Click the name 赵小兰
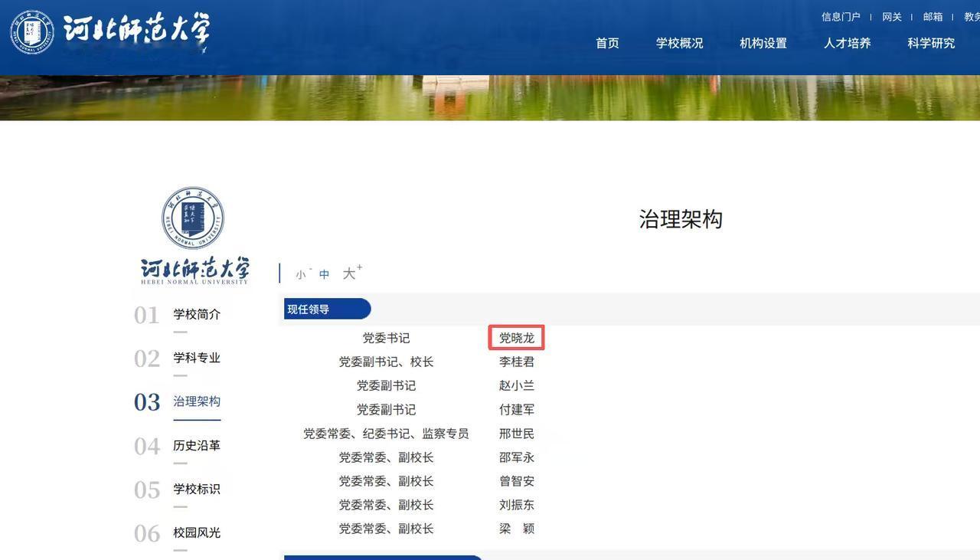Screen dimensions: 980x560 tap(517, 385)
